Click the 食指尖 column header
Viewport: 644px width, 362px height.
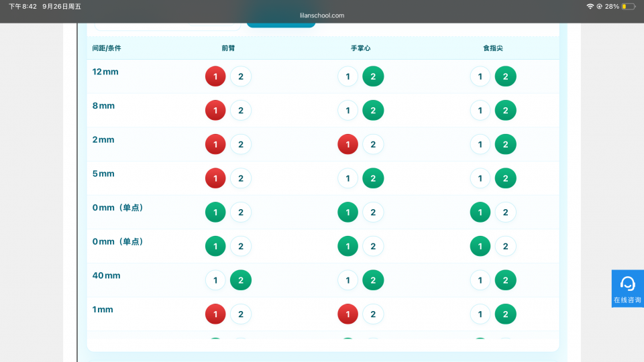point(492,48)
